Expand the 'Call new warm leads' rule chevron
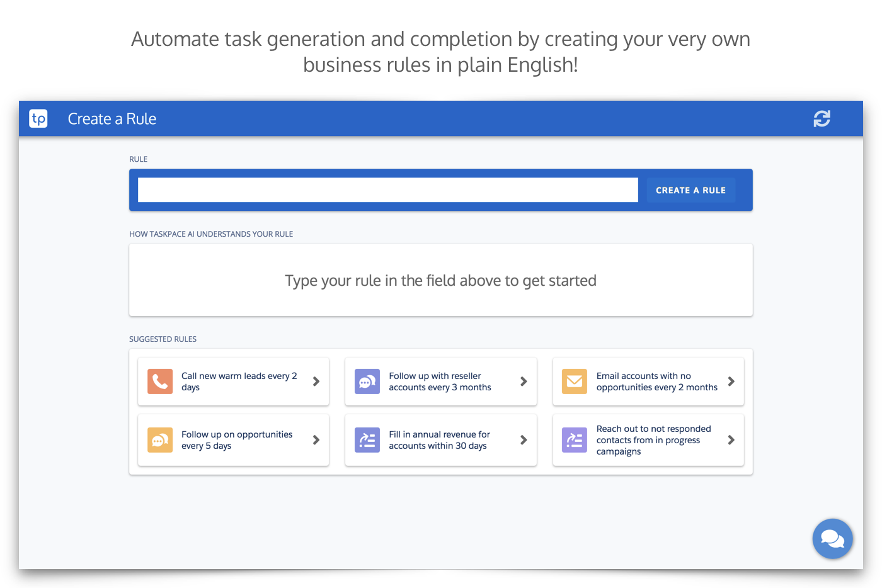The image size is (882, 588). 316,382
